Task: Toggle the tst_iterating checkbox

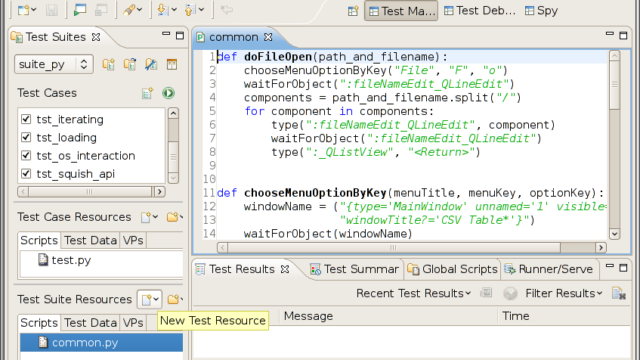Action: [26, 119]
